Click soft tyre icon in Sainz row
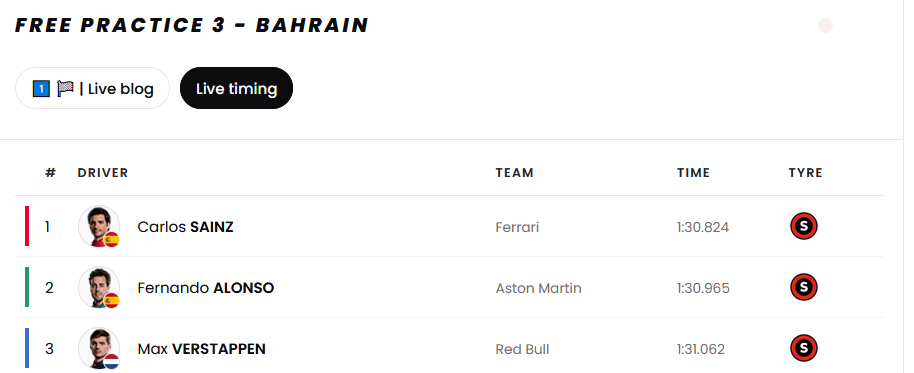 804,227
